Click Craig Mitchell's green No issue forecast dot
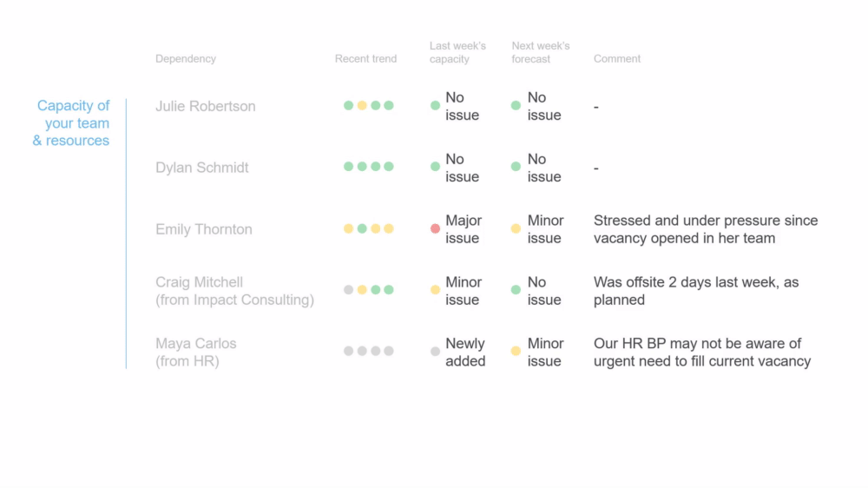 point(516,290)
